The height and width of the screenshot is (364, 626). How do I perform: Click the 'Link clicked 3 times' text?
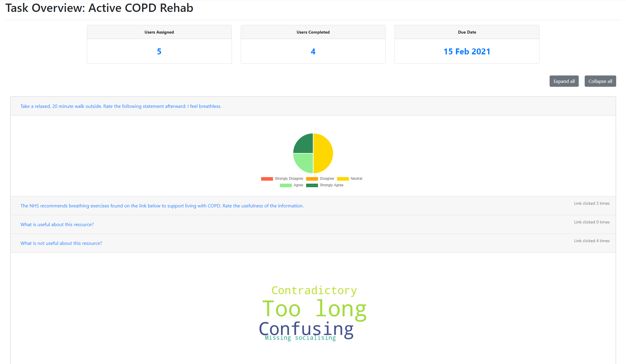592,203
